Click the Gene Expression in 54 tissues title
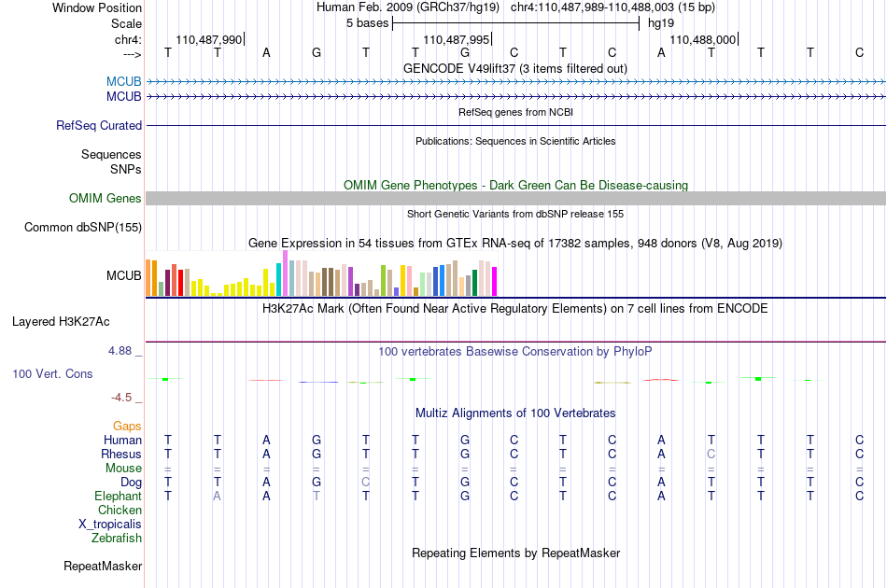Image resolution: width=887 pixels, height=588 pixels. tap(515, 243)
